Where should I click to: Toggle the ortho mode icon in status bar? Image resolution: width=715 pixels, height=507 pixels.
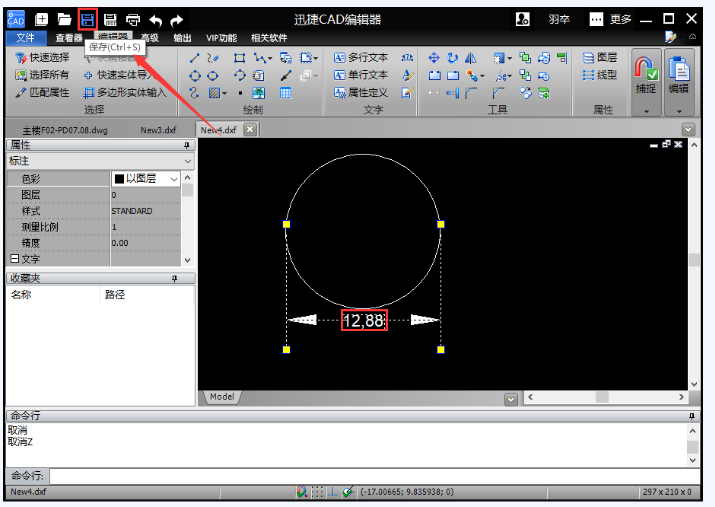[332, 492]
